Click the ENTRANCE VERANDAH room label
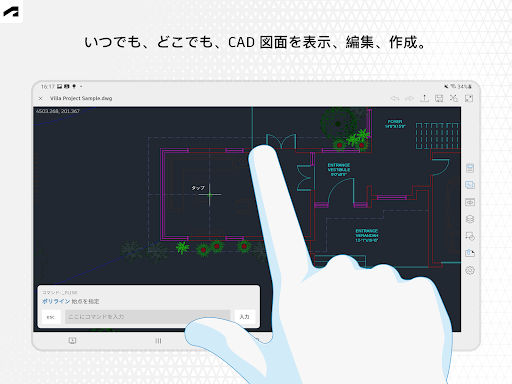This screenshot has height=384, width=512. 367,235
